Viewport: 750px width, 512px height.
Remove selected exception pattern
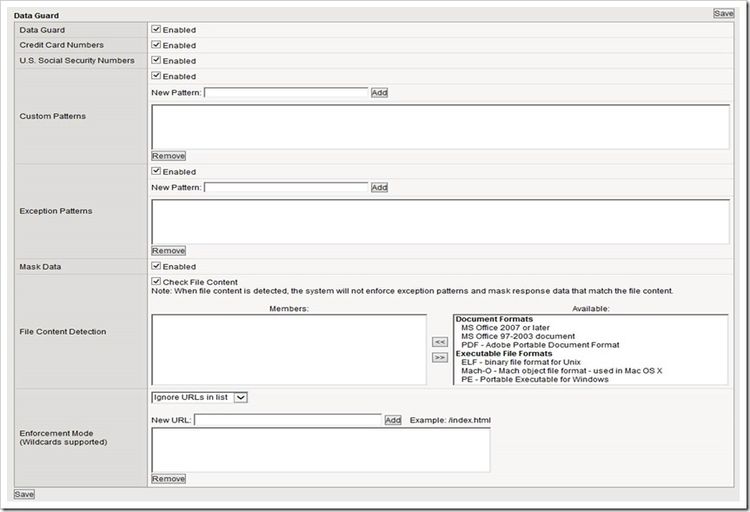pyautogui.click(x=168, y=251)
